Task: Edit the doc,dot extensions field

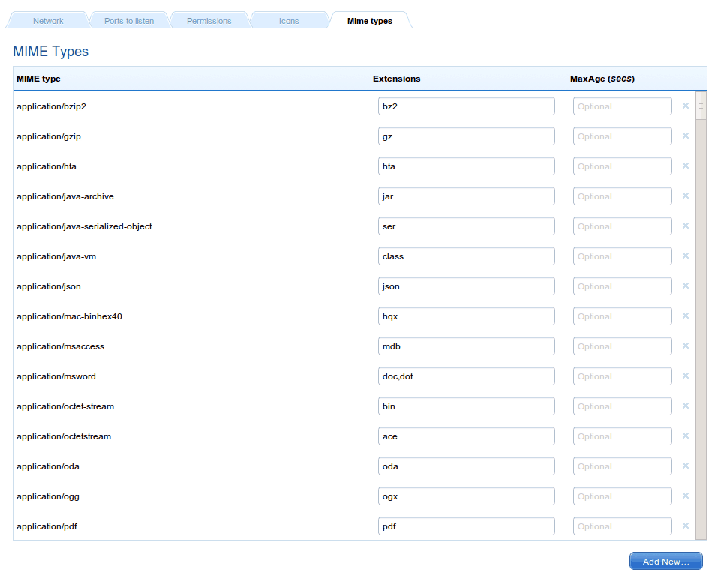Action: 466,376
